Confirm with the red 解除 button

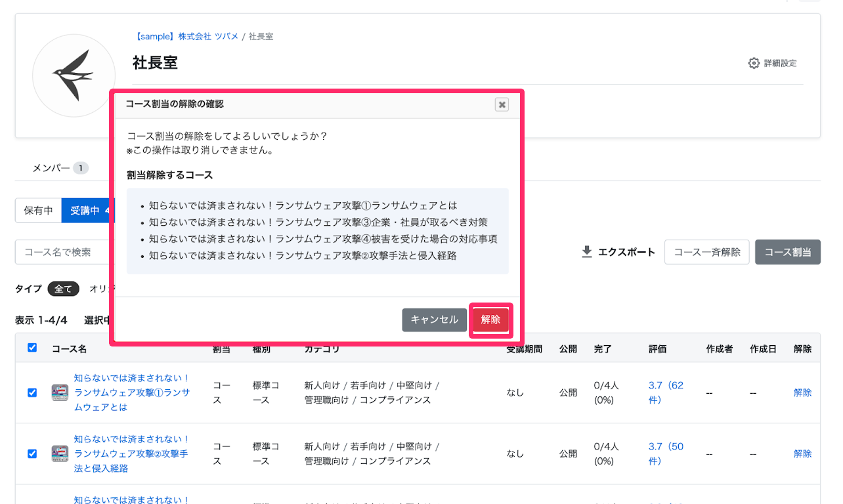pyautogui.click(x=490, y=320)
